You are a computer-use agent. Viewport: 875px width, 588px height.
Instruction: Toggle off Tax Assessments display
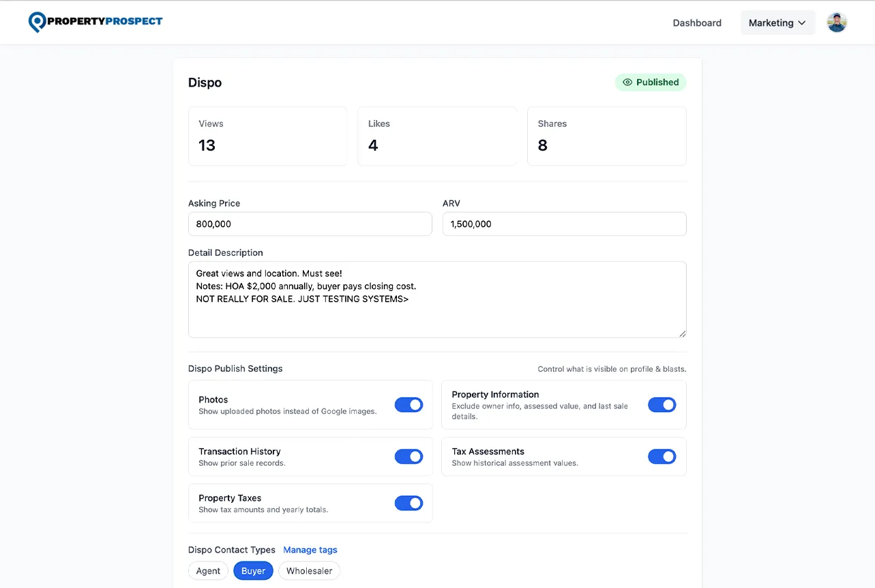coord(662,456)
